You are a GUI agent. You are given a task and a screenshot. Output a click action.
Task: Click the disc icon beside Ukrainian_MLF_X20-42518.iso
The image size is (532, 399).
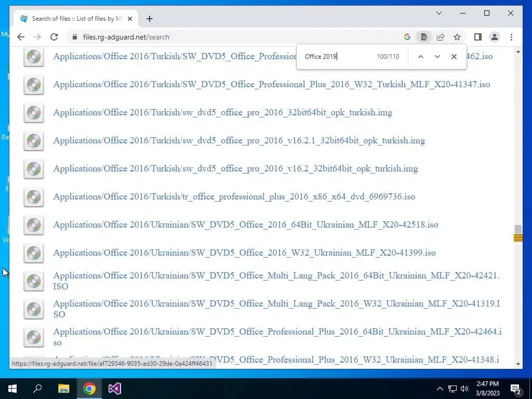pos(34,225)
